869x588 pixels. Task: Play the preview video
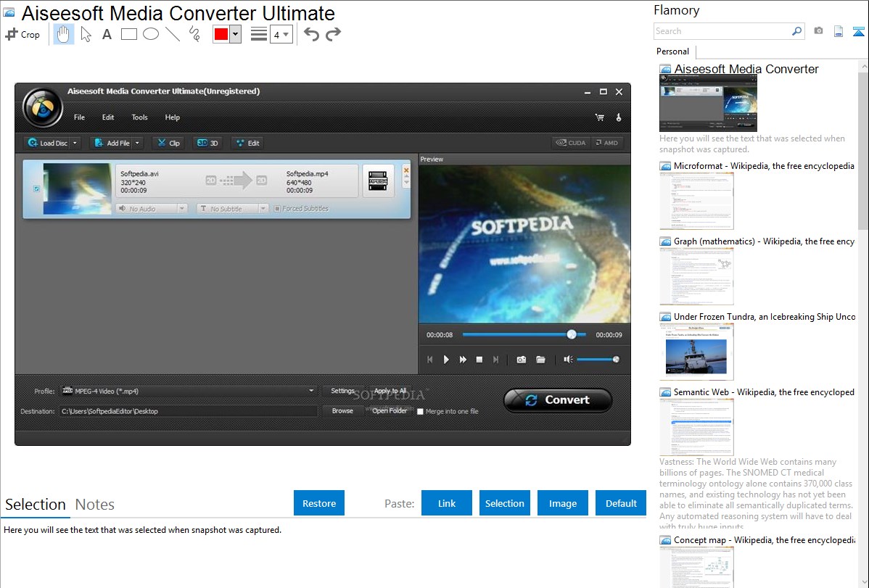(x=446, y=360)
